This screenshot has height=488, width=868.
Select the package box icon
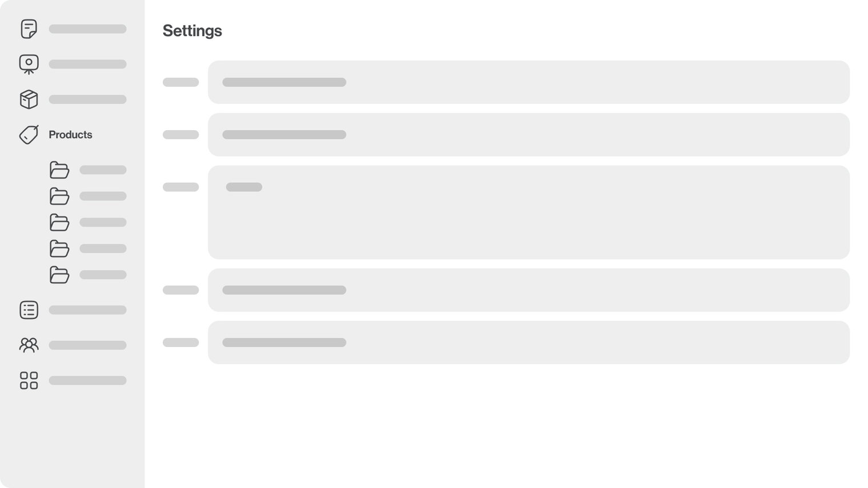[x=29, y=99]
